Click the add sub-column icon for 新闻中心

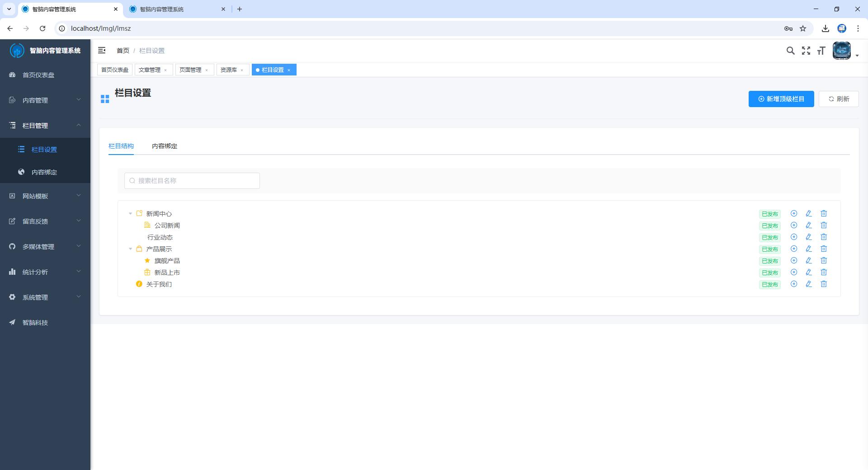(x=793, y=213)
